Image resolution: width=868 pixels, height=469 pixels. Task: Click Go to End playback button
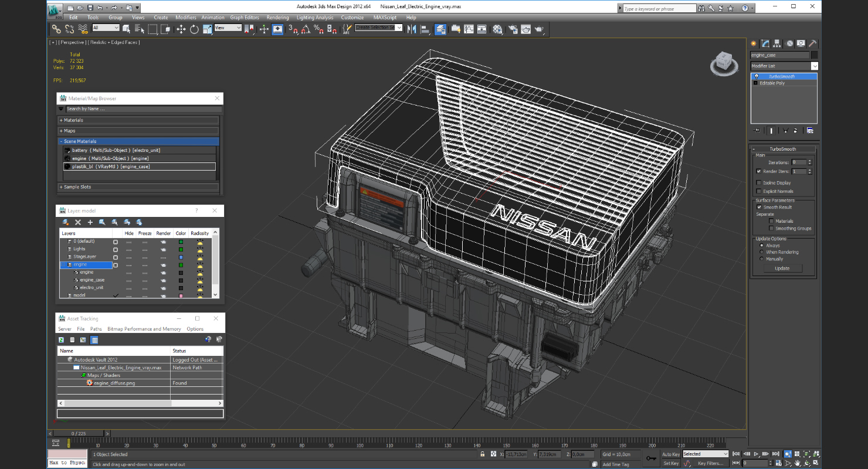tap(775, 454)
